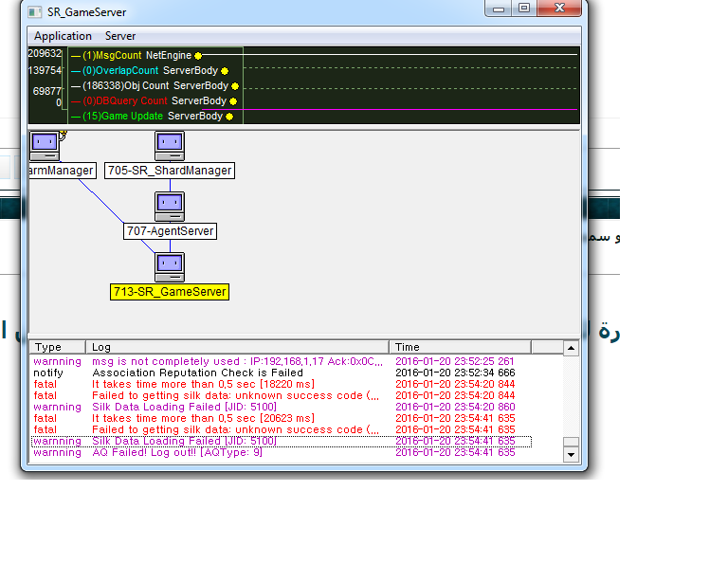The width and height of the screenshot is (728, 582).
Task: Sort log by the Type column header
Action: point(58,347)
